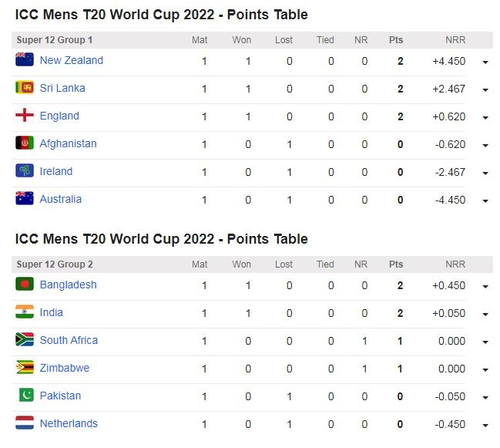The height and width of the screenshot is (448, 500).
Task: Expand the New Zealand row arrow
Action: coord(485,62)
